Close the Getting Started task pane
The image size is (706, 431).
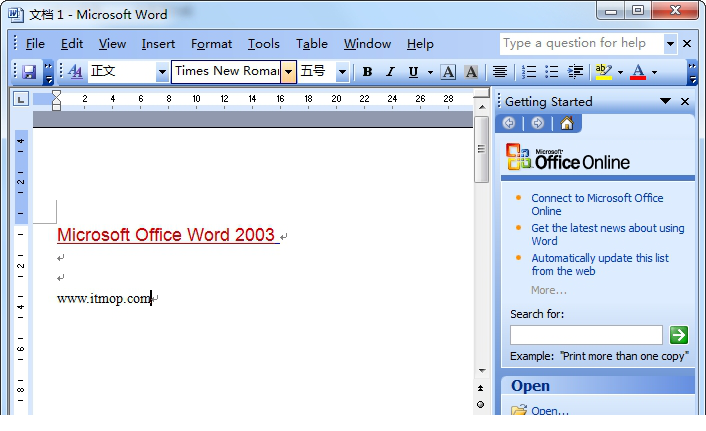pyautogui.click(x=685, y=101)
